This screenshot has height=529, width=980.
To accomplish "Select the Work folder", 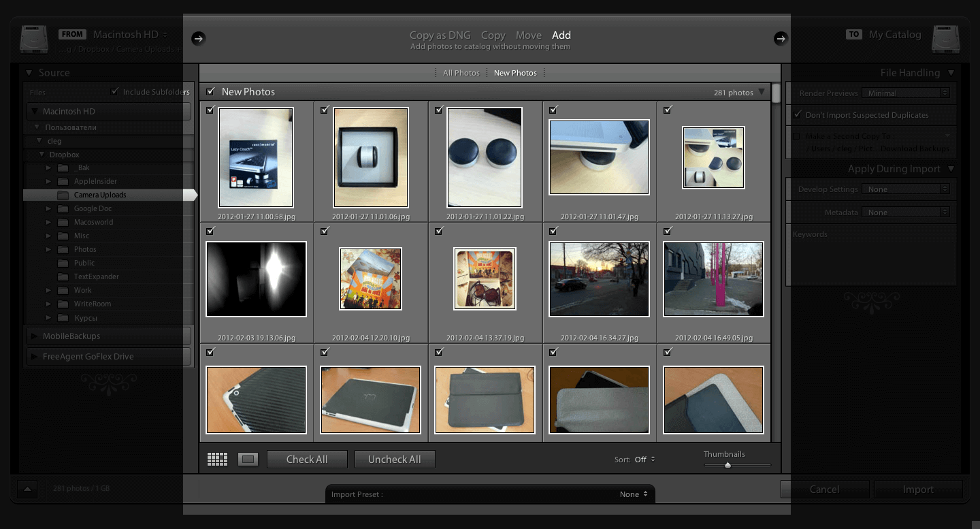I will [x=83, y=290].
